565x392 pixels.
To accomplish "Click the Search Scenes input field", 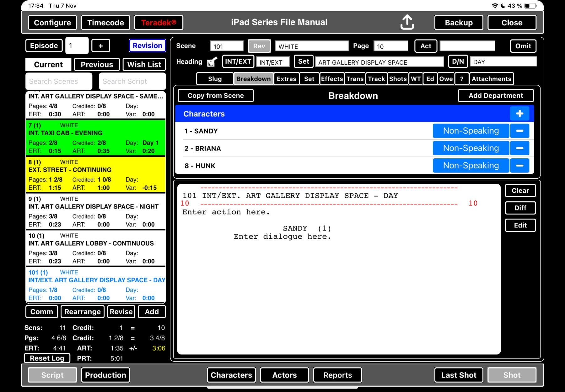I will point(59,82).
